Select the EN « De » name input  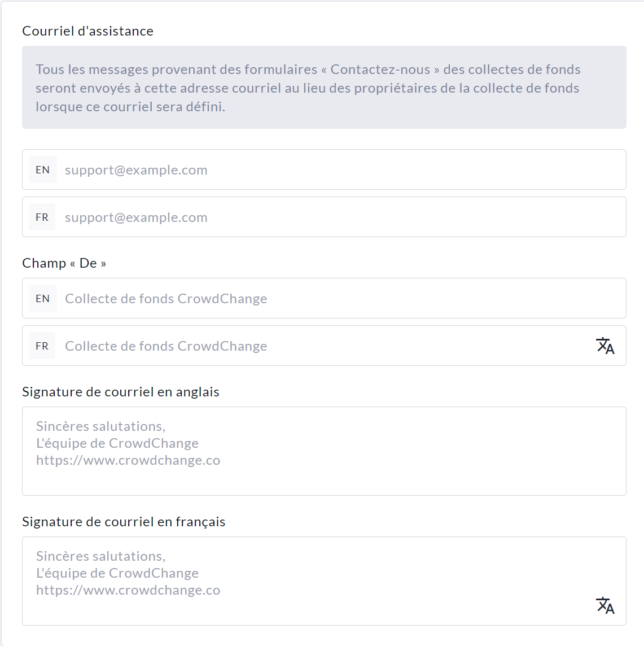click(339, 299)
